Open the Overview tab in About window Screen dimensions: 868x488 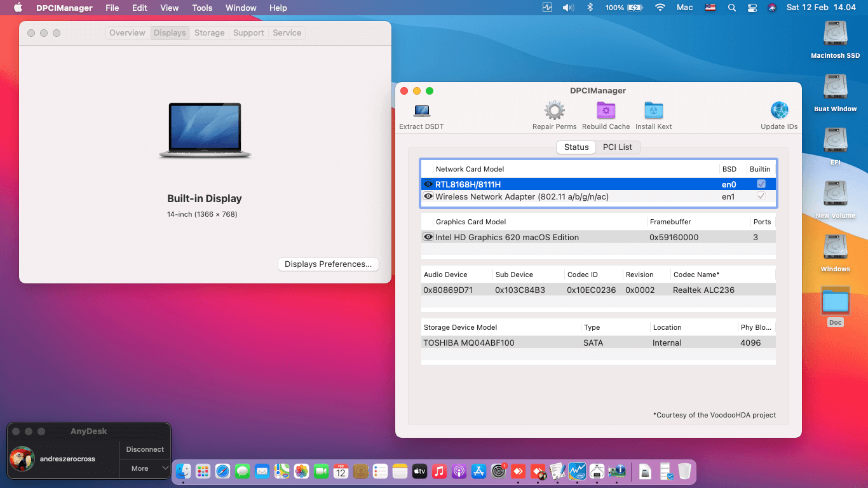coord(127,33)
